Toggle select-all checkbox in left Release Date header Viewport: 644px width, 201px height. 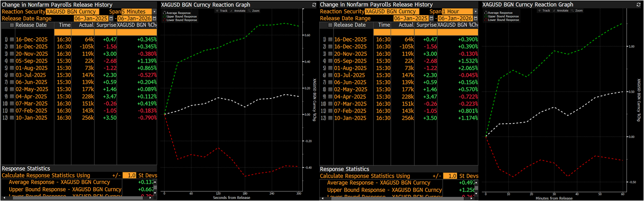(11, 25)
